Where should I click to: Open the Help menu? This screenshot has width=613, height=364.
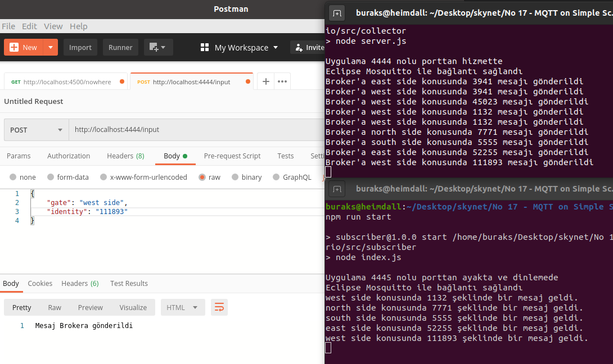click(79, 26)
